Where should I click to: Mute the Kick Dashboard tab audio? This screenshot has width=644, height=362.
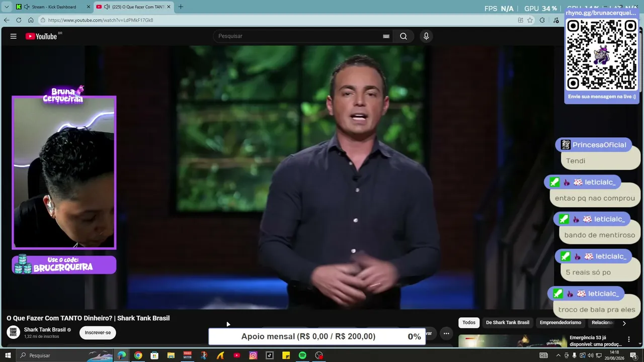click(27, 7)
